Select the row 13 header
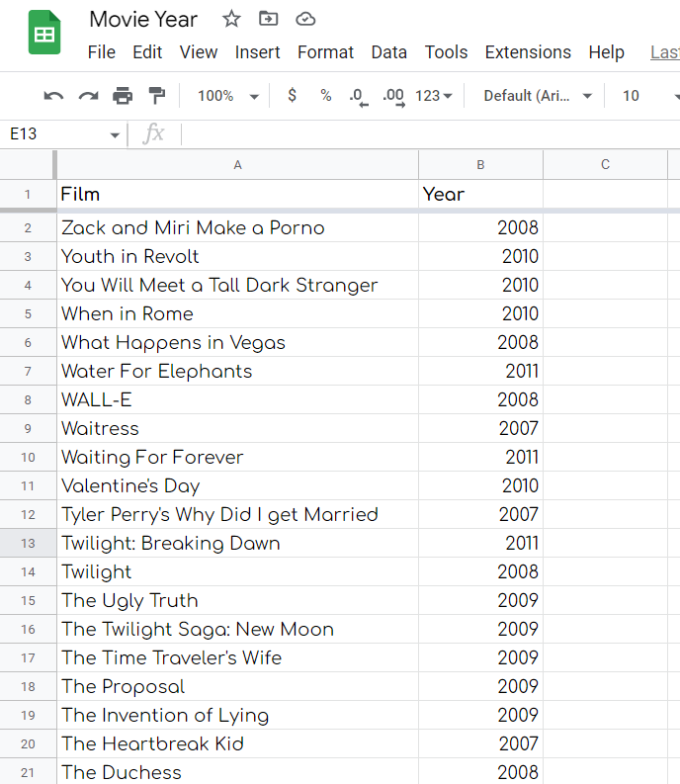 [28, 543]
